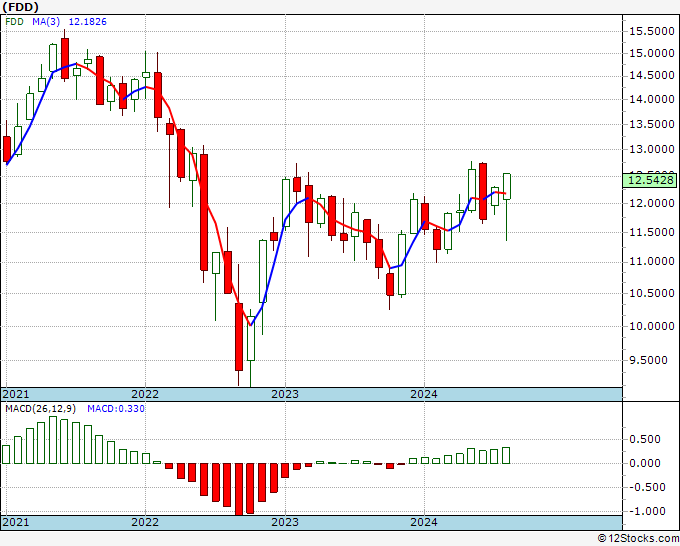Click the current price tag 12.5428
The image size is (680, 546).
[651, 180]
